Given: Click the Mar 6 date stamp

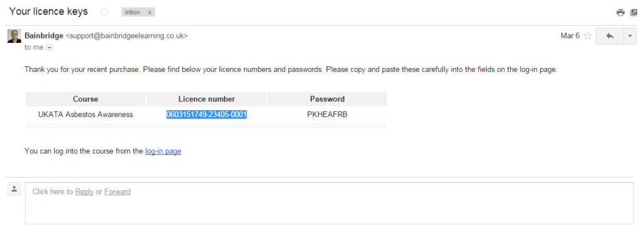Looking at the screenshot, I should click(x=570, y=36).
